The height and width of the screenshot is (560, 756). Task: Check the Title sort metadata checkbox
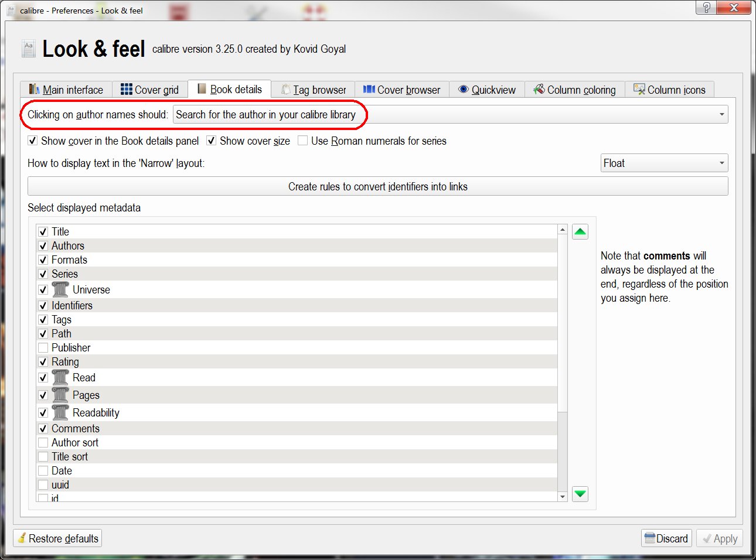[x=43, y=456]
